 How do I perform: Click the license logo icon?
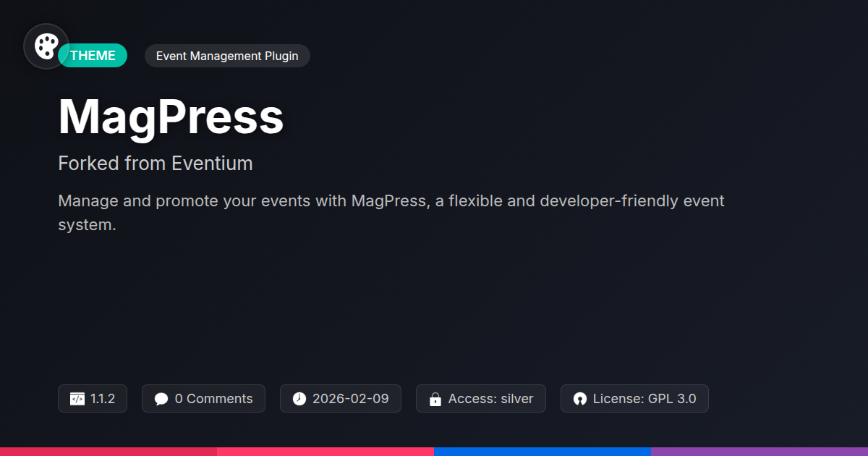click(579, 399)
